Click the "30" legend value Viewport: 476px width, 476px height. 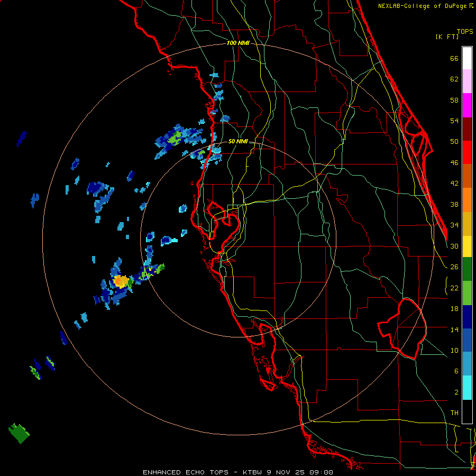pos(454,246)
